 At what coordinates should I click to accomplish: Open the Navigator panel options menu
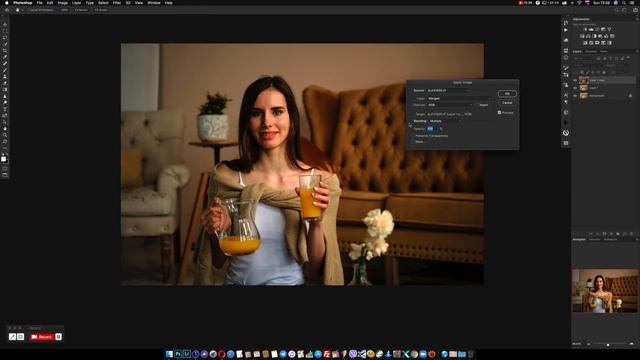(637, 239)
